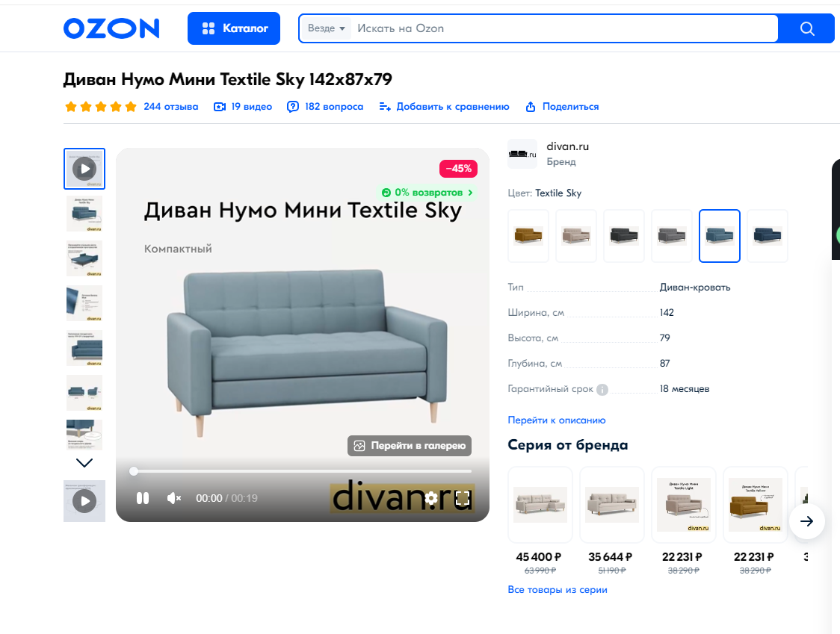The width and height of the screenshot is (840, 634).
Task: Open the 45 400 ₽ corner sofa card
Action: pyautogui.click(x=540, y=504)
